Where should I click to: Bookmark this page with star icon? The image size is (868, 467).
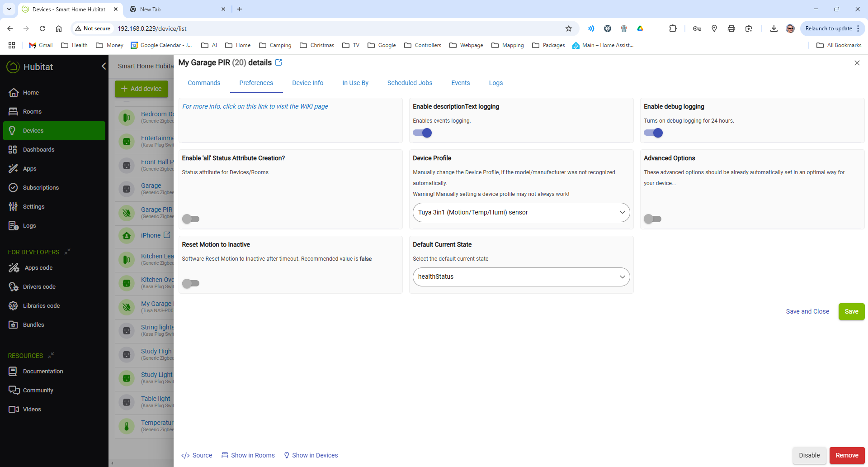[569, 29]
